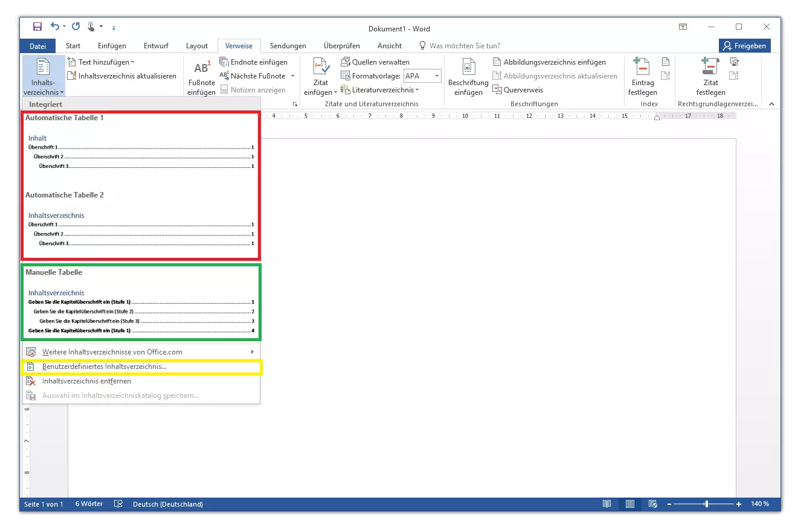The image size is (798, 532).
Task: Click Nächste Fußnote button
Action: 253,76
